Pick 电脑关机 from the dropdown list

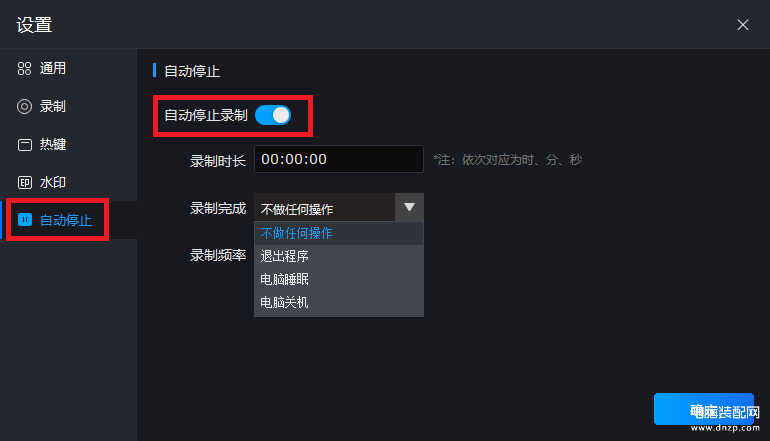(x=339, y=303)
